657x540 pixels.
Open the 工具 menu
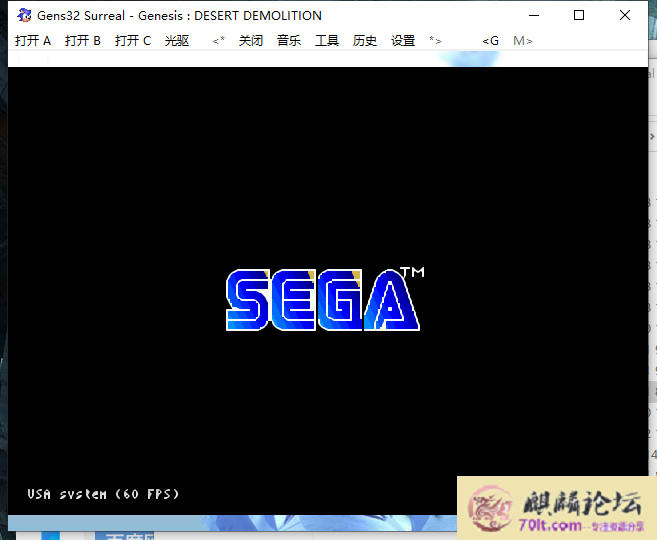point(327,41)
